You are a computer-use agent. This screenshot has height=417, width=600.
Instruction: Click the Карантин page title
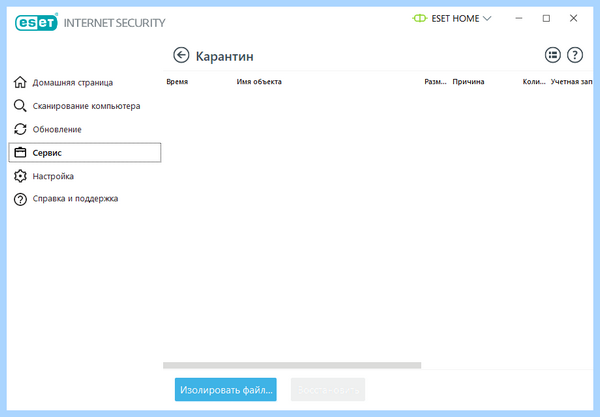[225, 56]
